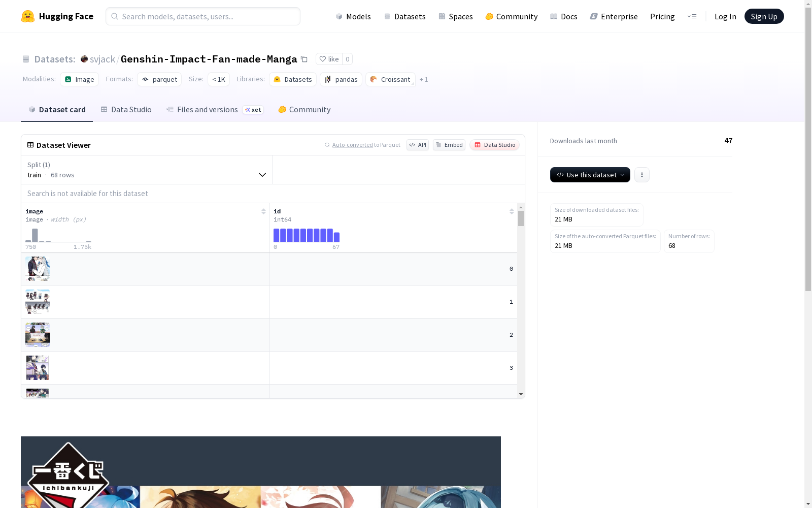Go to the Community navigation item
Viewport: 812px width, 508px height.
512,16
